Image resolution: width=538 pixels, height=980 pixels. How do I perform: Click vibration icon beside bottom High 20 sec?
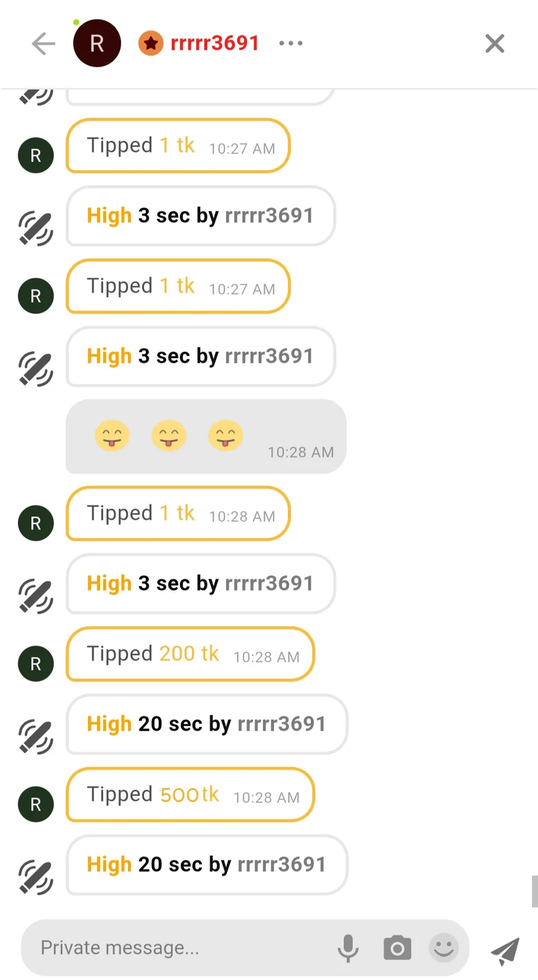(x=36, y=877)
